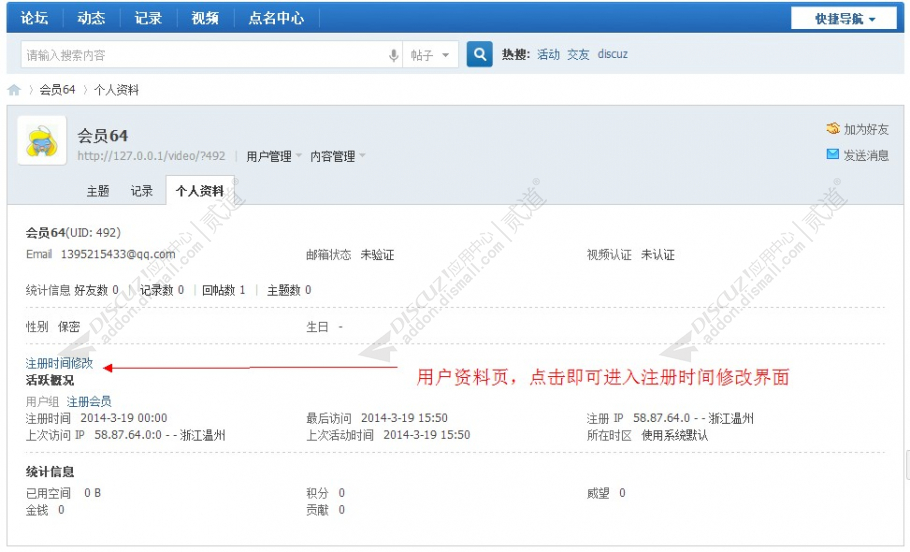Click the discuz hot search link
Viewport: 910px width, 552px height.
613,54
